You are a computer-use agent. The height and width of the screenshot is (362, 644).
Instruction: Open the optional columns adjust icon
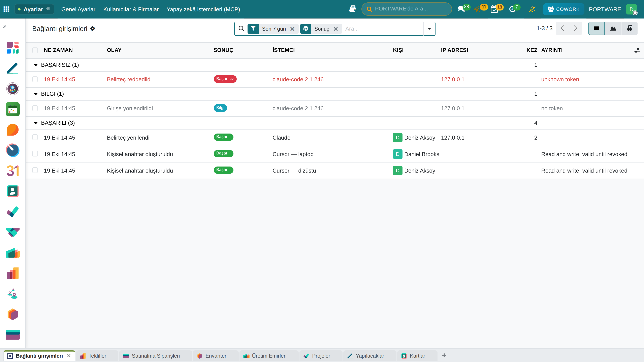[x=637, y=50]
